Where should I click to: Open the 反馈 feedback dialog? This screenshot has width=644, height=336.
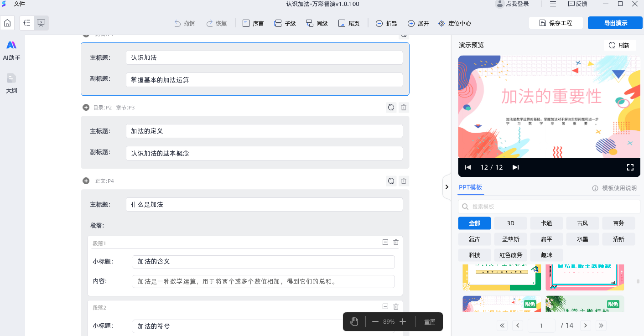[577, 4]
